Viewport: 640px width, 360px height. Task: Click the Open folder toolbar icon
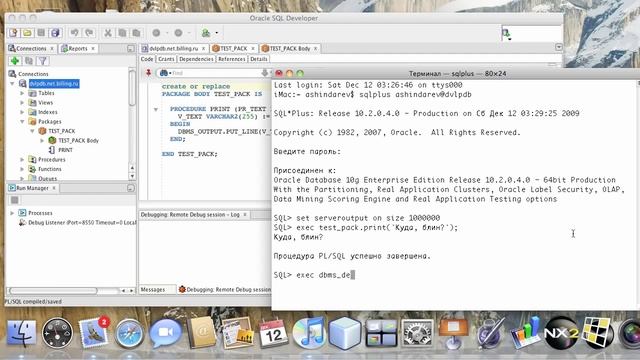pyautogui.click(x=27, y=33)
